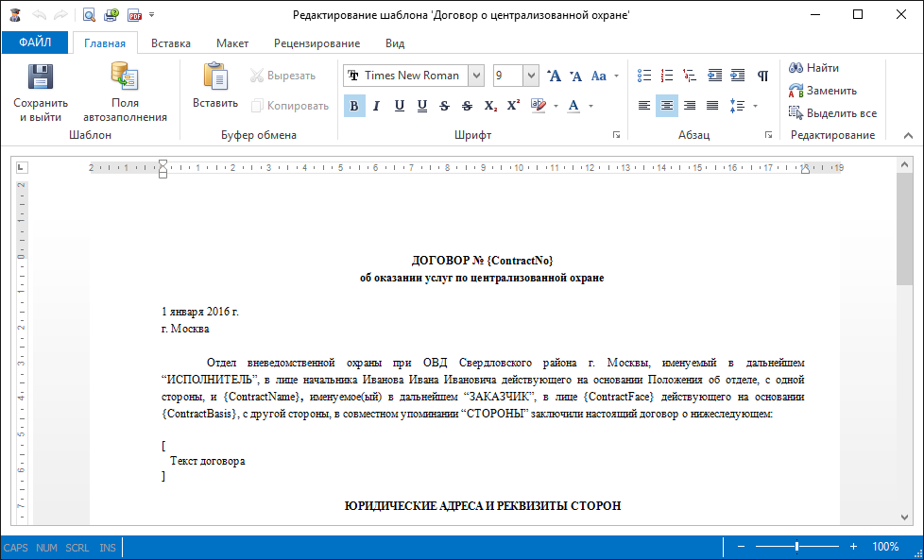Open the font dialog launcher in Шрифт group

pyautogui.click(x=616, y=135)
